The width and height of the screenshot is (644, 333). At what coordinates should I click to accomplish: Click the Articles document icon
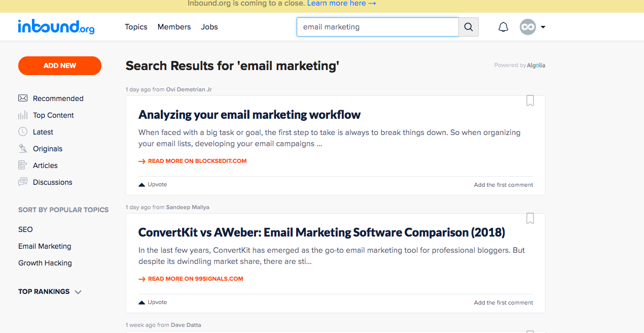click(23, 165)
